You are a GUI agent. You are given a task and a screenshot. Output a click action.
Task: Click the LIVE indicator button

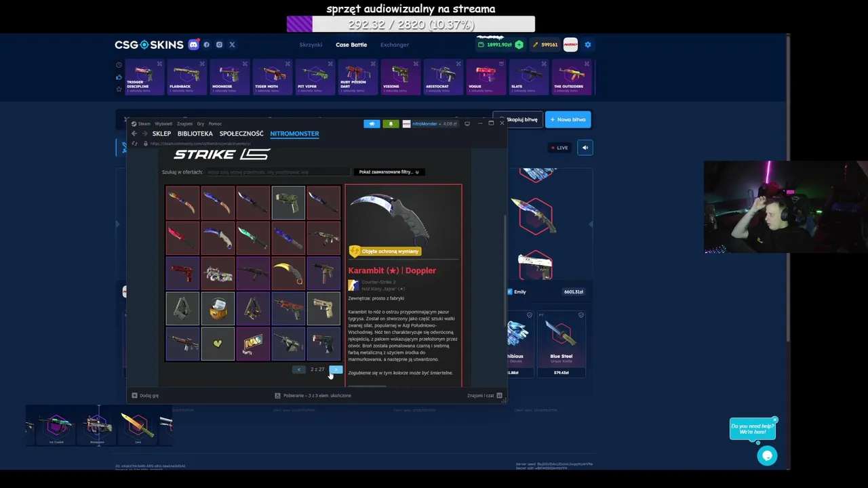click(x=560, y=148)
